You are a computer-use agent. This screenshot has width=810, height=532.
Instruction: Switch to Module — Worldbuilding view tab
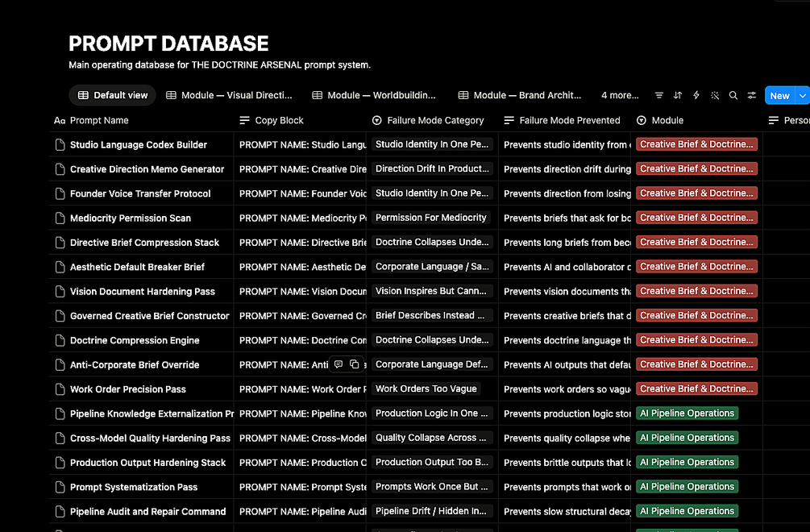(x=374, y=95)
